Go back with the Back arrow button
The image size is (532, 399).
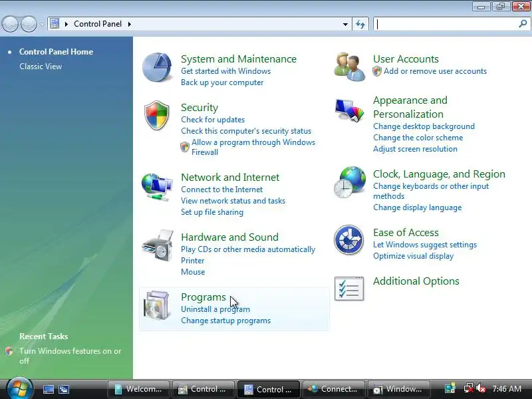tap(10, 24)
